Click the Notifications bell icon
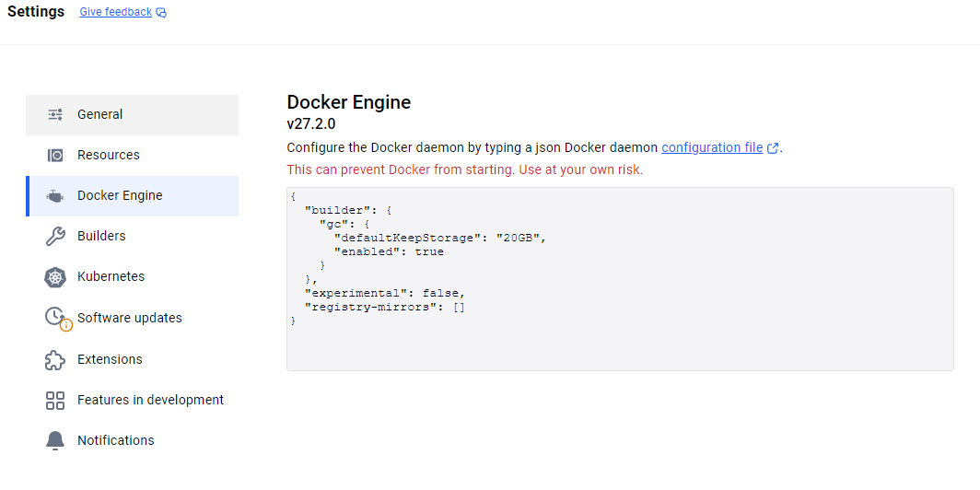Viewport: 980px width, 490px height. pyautogui.click(x=55, y=440)
